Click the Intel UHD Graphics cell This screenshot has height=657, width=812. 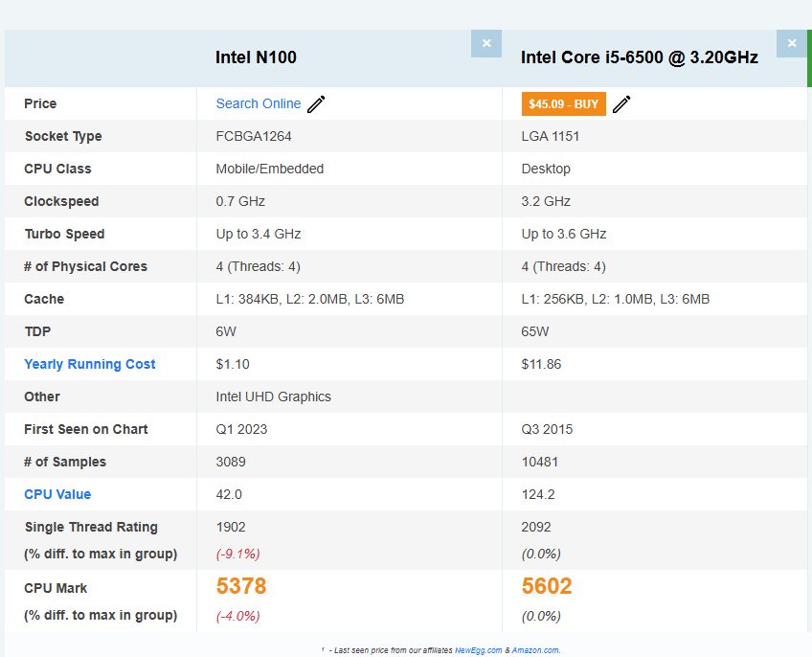tap(274, 396)
